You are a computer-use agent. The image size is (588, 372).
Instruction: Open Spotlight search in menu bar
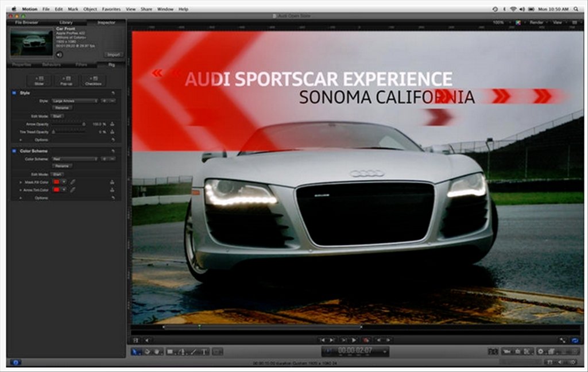[575, 9]
